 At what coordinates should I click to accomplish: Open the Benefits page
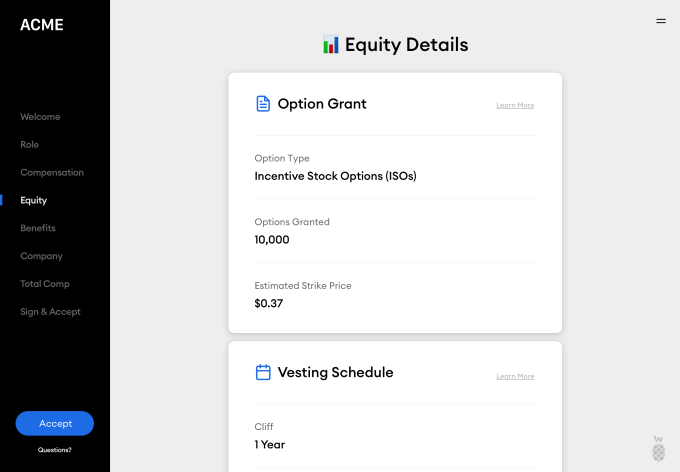[x=38, y=228]
